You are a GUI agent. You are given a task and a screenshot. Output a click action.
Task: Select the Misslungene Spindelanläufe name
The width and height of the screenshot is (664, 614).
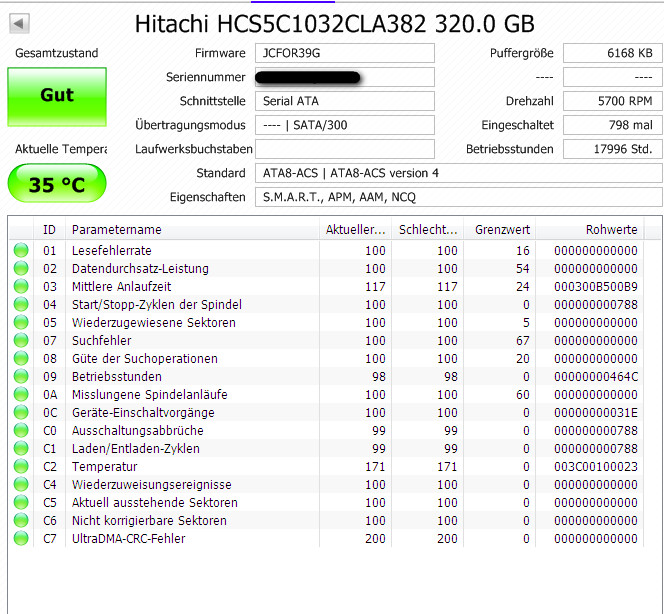pos(149,395)
